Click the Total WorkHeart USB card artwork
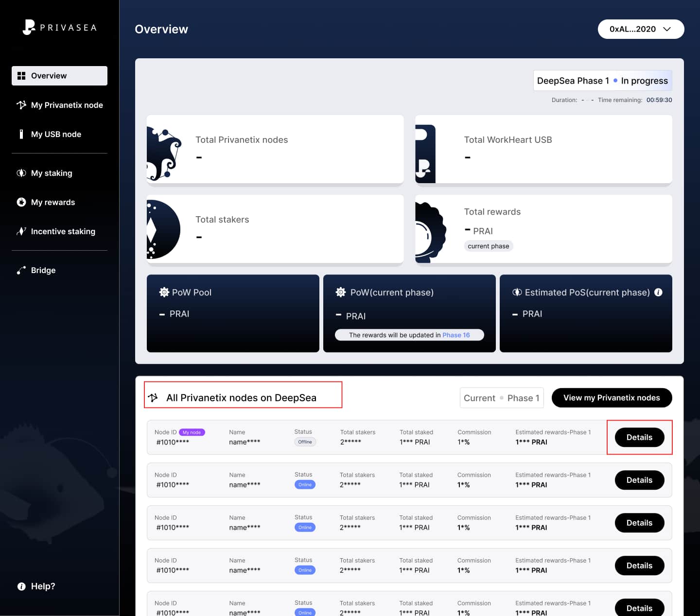This screenshot has height=616, width=700. coord(425,154)
